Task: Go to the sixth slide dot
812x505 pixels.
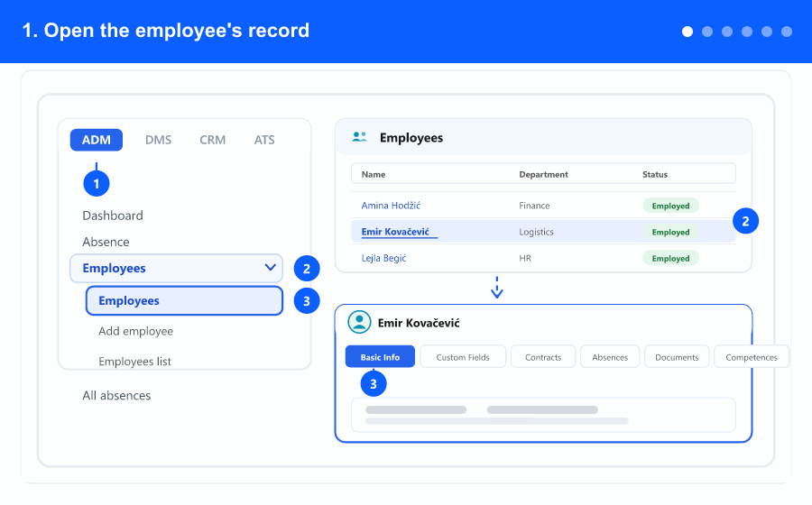Action: click(x=787, y=32)
